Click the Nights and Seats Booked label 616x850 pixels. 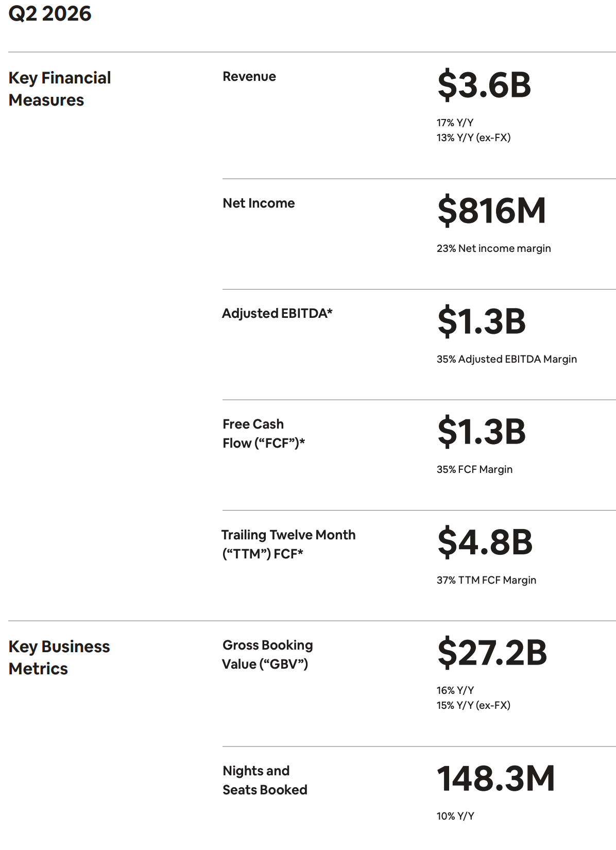pos(265,780)
